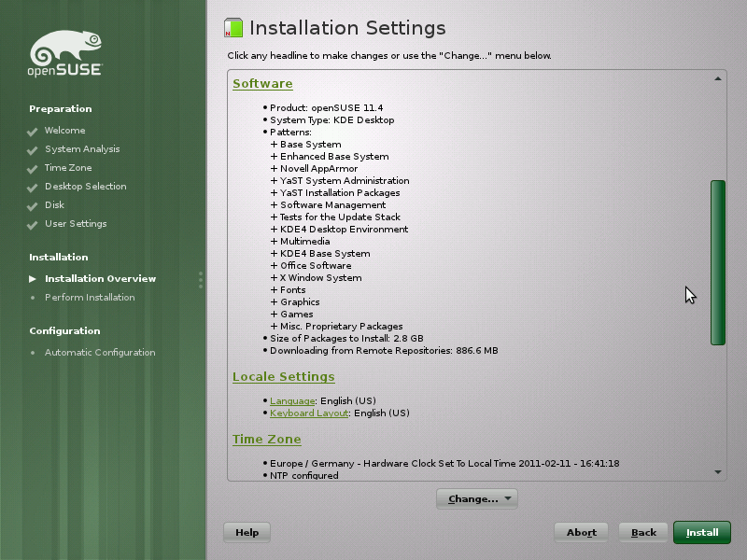Image resolution: width=747 pixels, height=560 pixels.
Task: Select the Welcome step in sidebar
Action: (64, 130)
